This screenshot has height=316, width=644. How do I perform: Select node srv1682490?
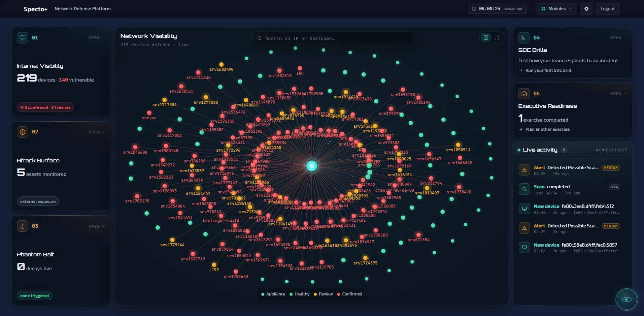221,64
